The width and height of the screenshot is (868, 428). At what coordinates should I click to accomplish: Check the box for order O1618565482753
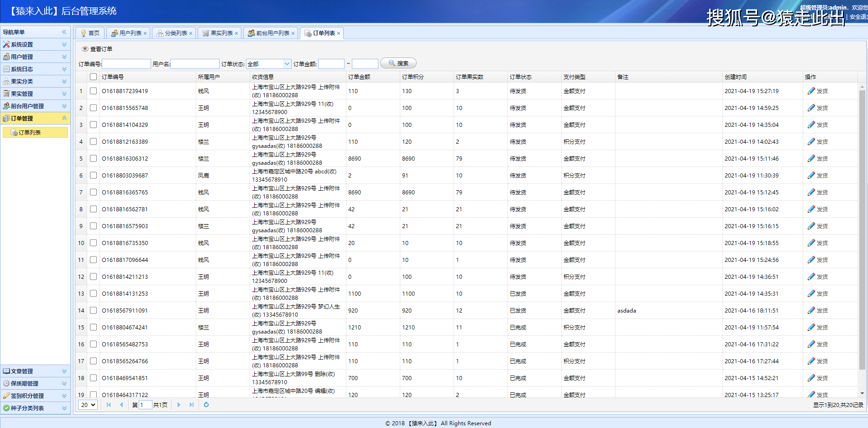[94, 344]
